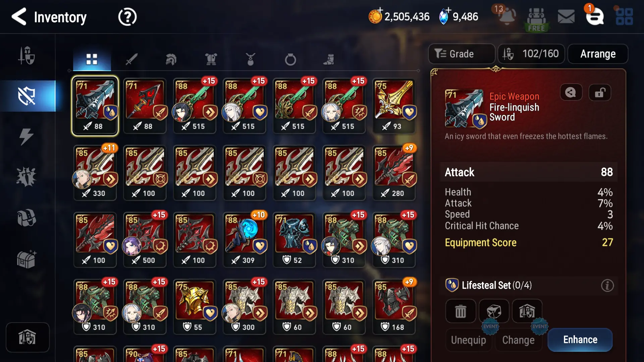Open the lightning bolt sidebar category

point(26,136)
